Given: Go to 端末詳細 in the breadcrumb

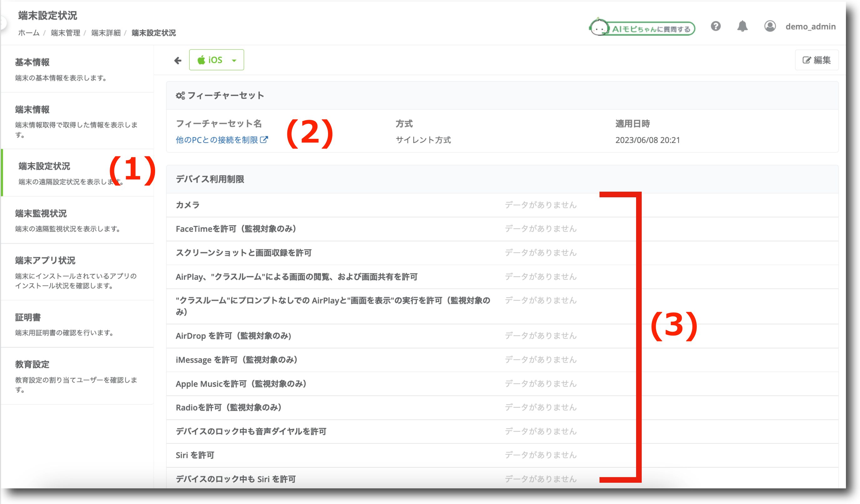Looking at the screenshot, I should 106,33.
